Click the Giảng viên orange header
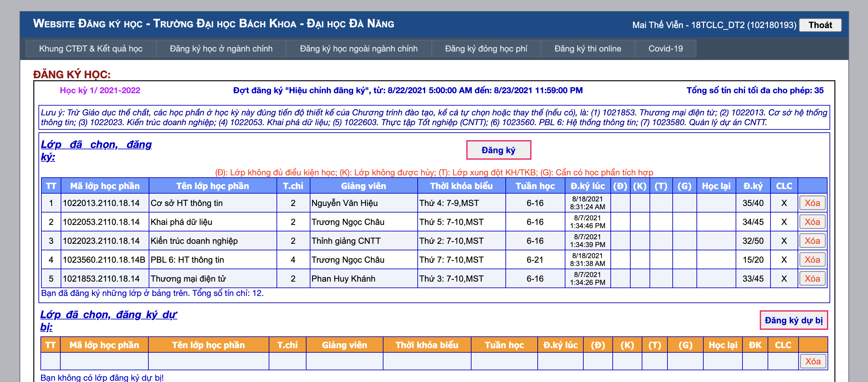 click(x=344, y=345)
